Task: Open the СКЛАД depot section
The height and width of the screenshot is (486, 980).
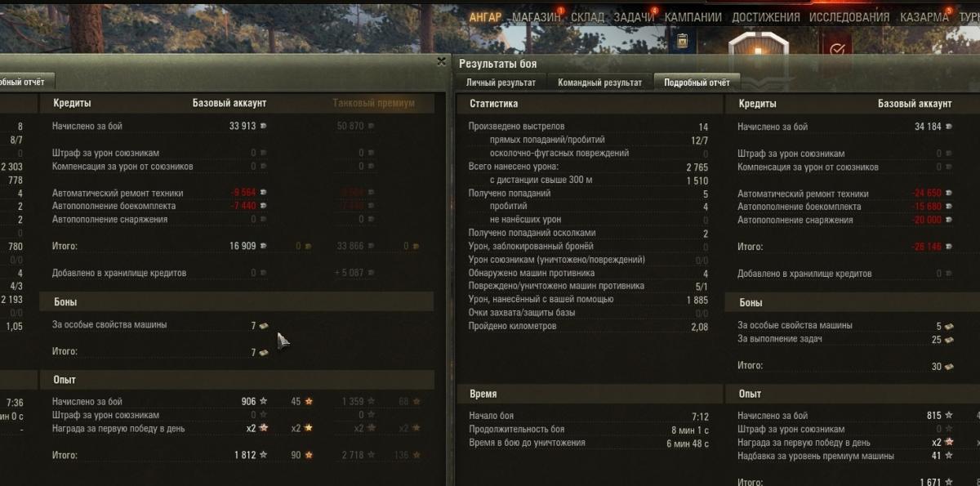Action: coord(588,17)
